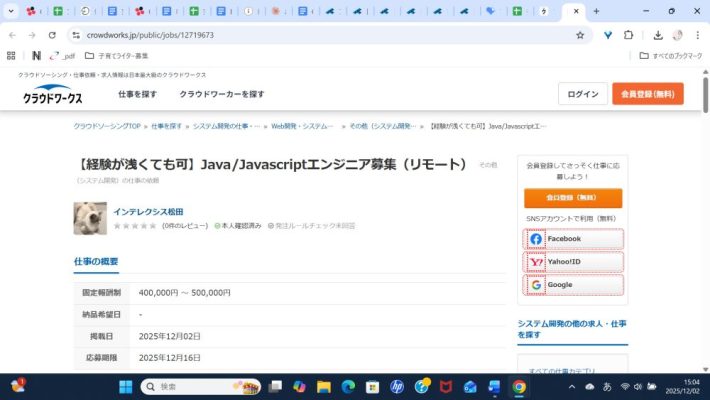Click the Facebook logo icon
The height and width of the screenshot is (400, 710).
[x=536, y=239]
